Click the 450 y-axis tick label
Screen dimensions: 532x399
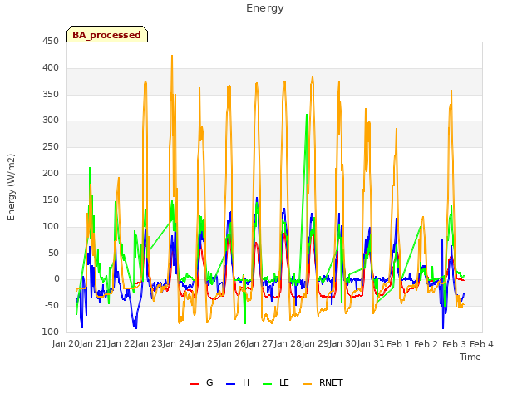(x=51, y=41)
